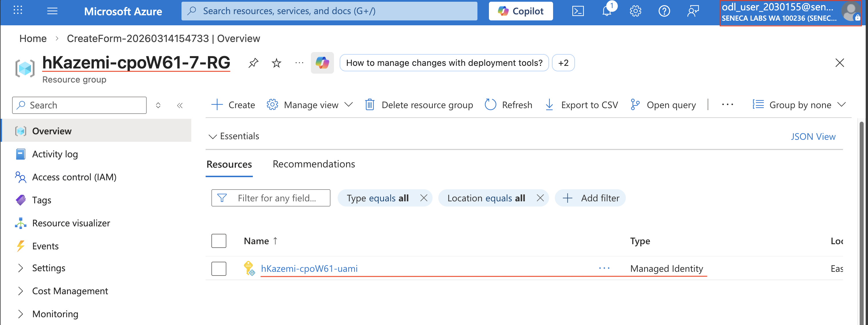The height and width of the screenshot is (325, 868).
Task: Favorite the resource group with the star
Action: point(276,63)
